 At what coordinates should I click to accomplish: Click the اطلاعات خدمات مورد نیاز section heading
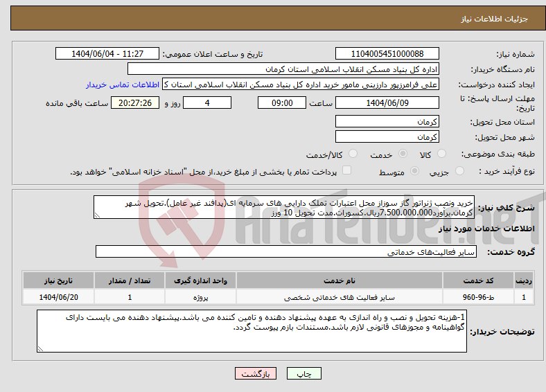(x=486, y=229)
